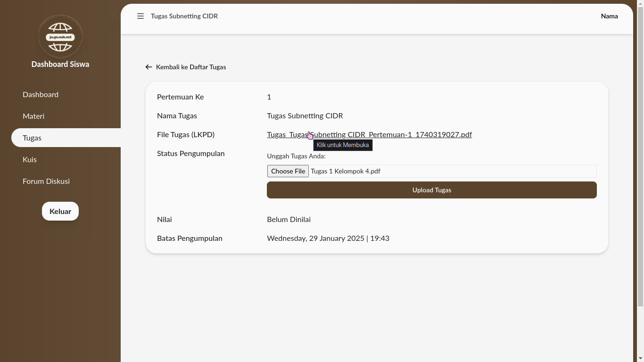Navigate to Forum Diskusi
This screenshot has height=362, width=644.
[x=46, y=181]
